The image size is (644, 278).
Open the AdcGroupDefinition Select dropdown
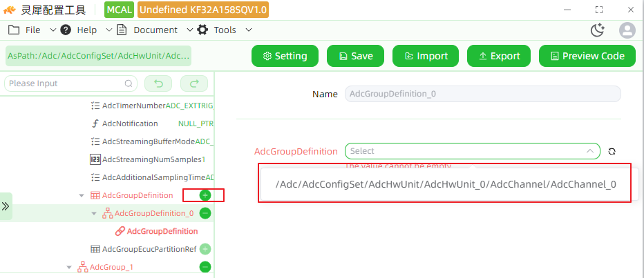(473, 151)
